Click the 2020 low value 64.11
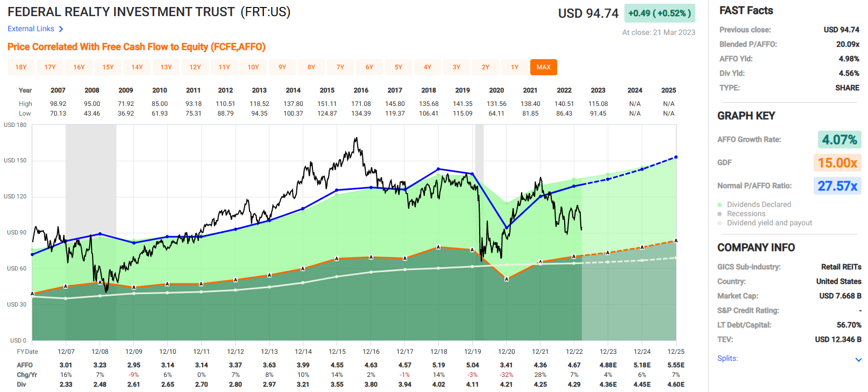This screenshot has width=868, height=392. click(x=496, y=113)
